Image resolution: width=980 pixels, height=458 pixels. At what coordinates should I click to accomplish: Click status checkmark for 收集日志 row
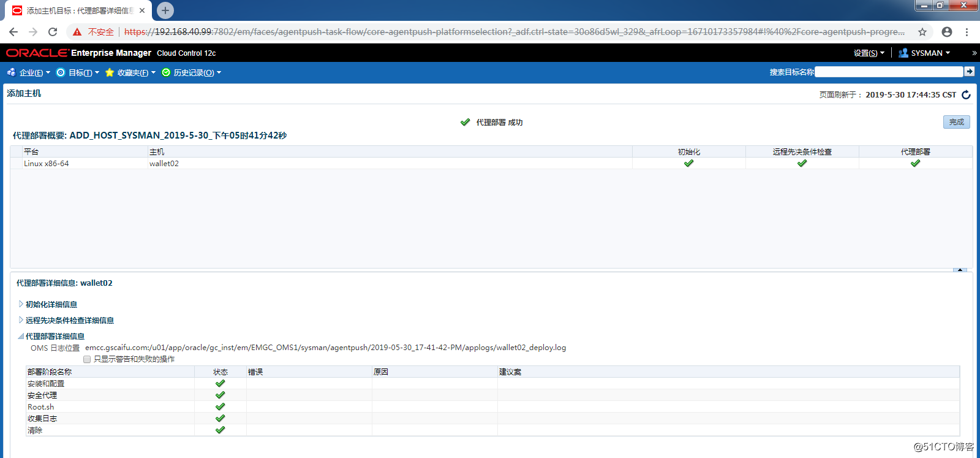tap(221, 418)
